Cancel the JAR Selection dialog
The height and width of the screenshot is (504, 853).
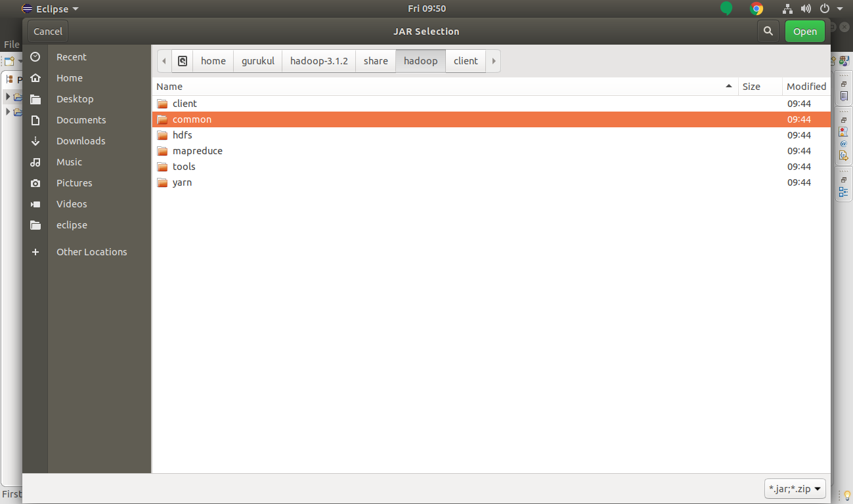[48, 31]
